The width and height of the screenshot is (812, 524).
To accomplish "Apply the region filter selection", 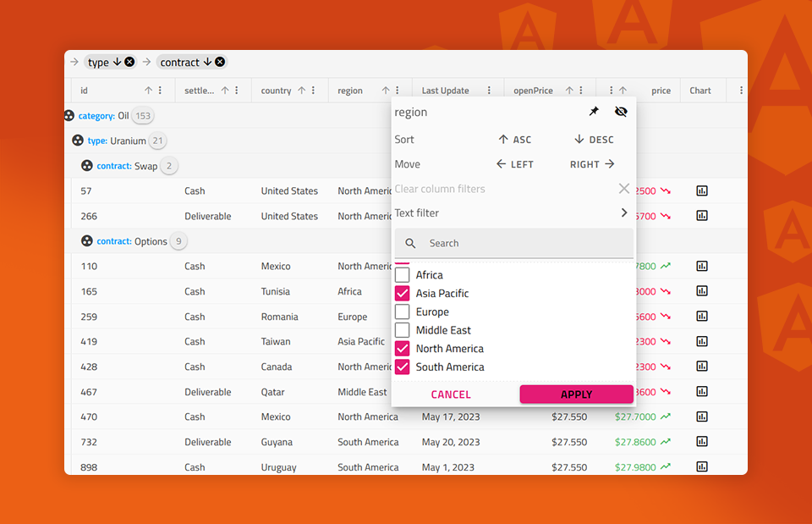I will tap(576, 394).
